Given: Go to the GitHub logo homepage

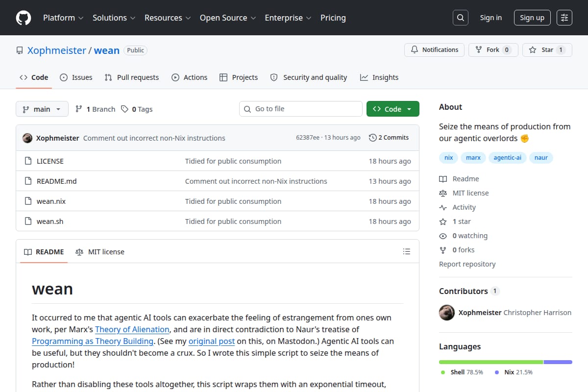Looking at the screenshot, I should [x=24, y=18].
